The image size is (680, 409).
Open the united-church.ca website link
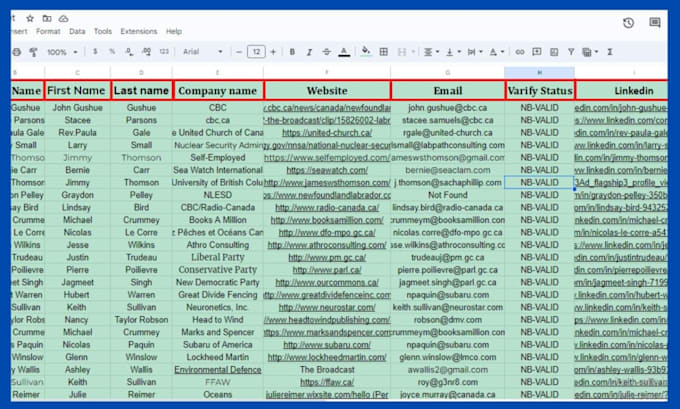tap(327, 133)
